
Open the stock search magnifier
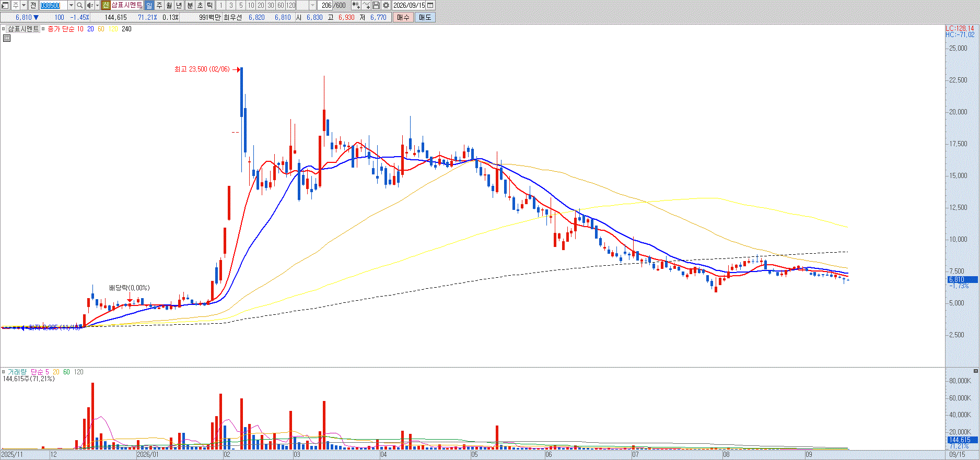pos(80,5)
